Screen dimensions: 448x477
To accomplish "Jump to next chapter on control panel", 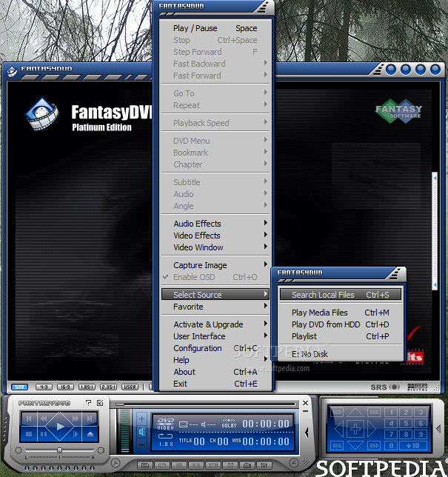I will tap(90, 418).
